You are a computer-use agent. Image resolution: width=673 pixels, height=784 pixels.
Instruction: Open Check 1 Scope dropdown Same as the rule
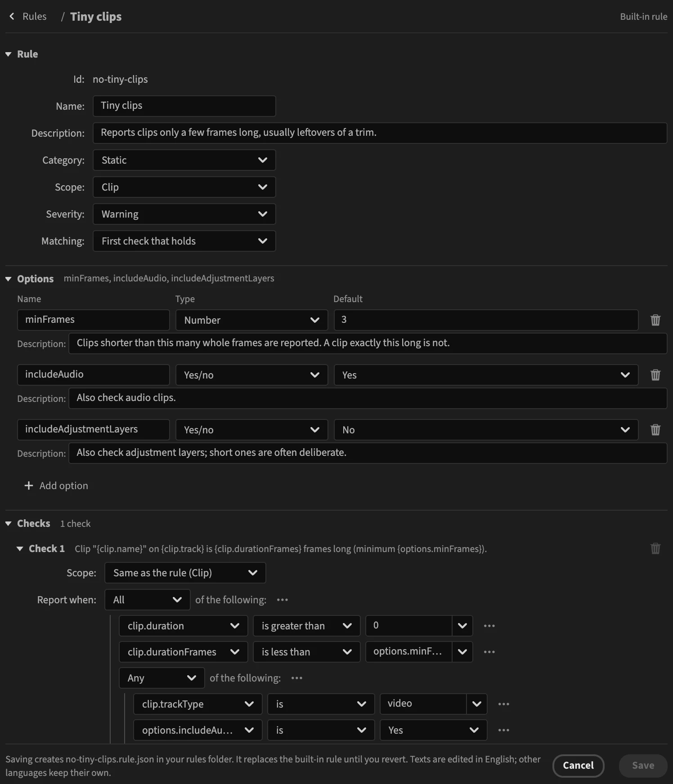point(185,573)
